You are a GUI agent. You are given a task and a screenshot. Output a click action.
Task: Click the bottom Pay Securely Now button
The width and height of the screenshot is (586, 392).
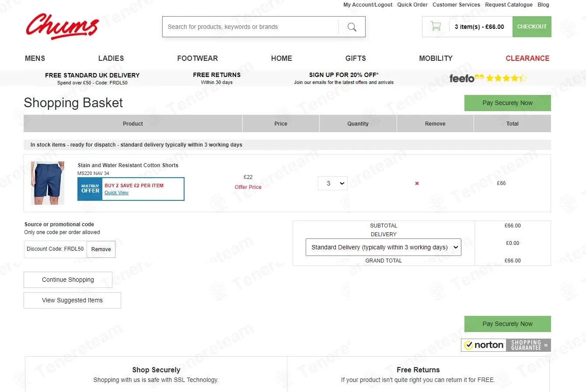(508, 324)
